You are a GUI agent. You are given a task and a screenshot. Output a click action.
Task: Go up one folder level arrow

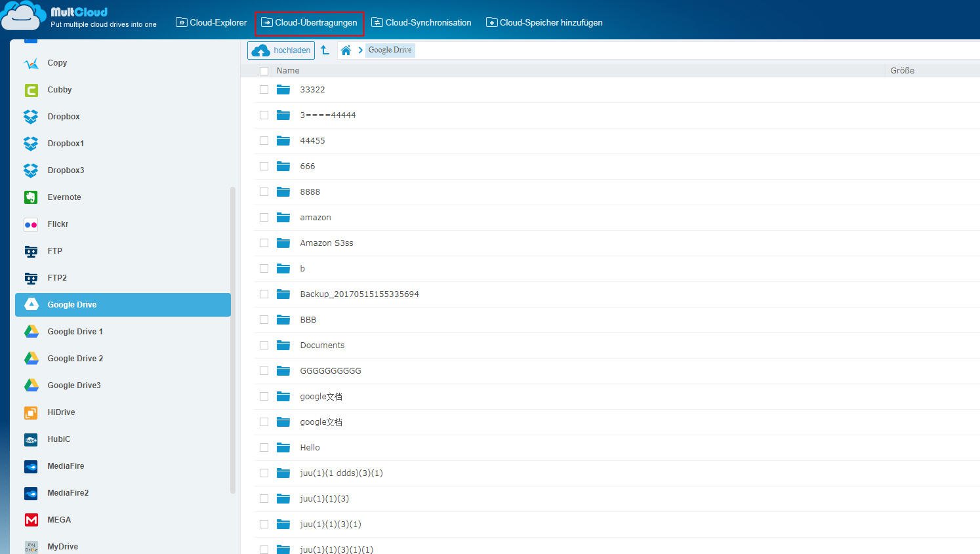(325, 50)
